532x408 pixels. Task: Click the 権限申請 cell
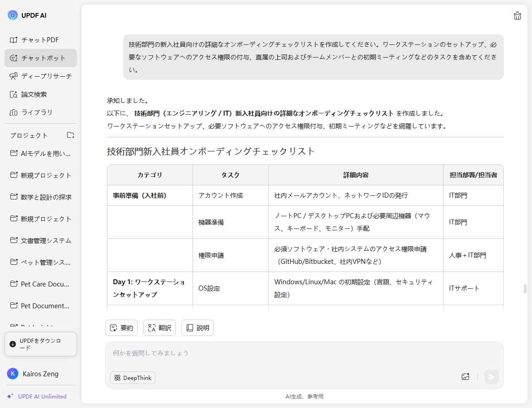(230, 255)
